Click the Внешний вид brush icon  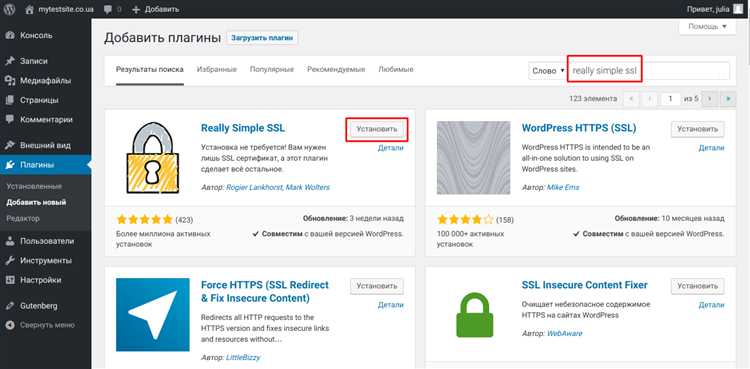pyautogui.click(x=10, y=145)
